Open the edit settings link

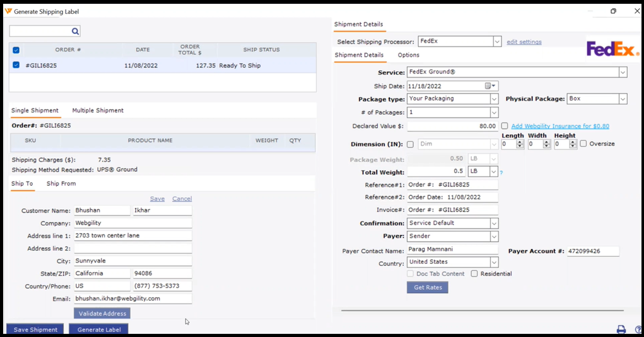[x=524, y=42]
